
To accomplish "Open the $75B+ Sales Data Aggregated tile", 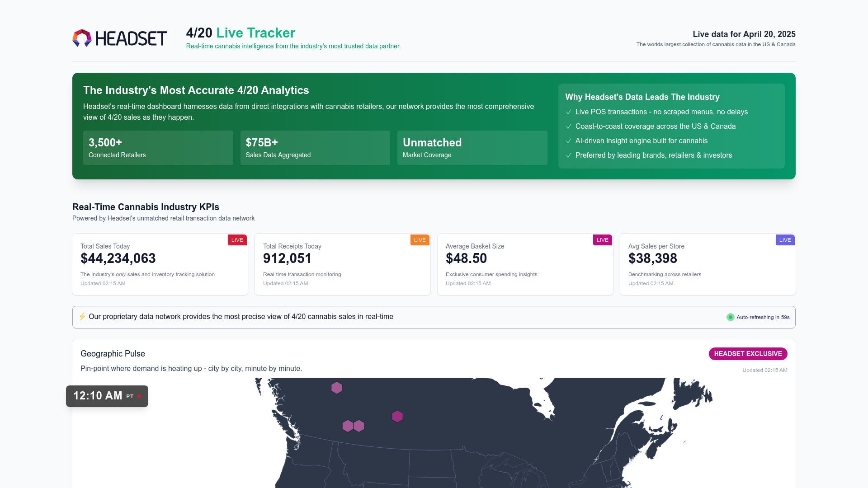I will click(x=315, y=148).
